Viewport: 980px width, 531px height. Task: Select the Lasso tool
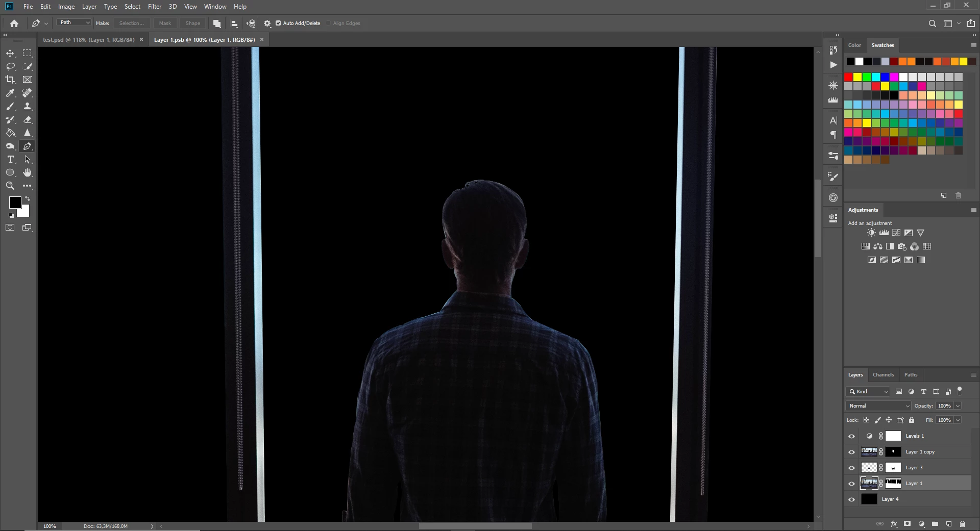10,66
